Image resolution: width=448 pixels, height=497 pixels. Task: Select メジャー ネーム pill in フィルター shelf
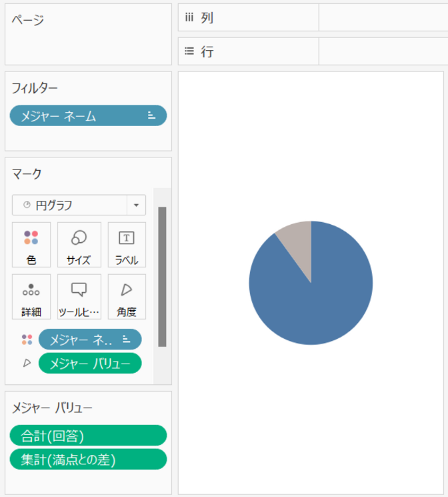pyautogui.click(x=88, y=115)
